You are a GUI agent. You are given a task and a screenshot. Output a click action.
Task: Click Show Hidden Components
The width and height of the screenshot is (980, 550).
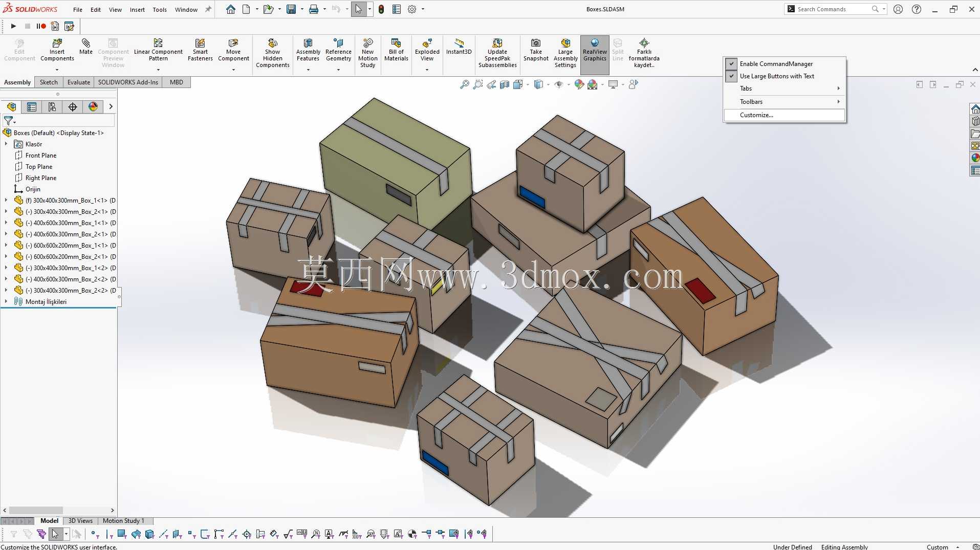pos(273,53)
